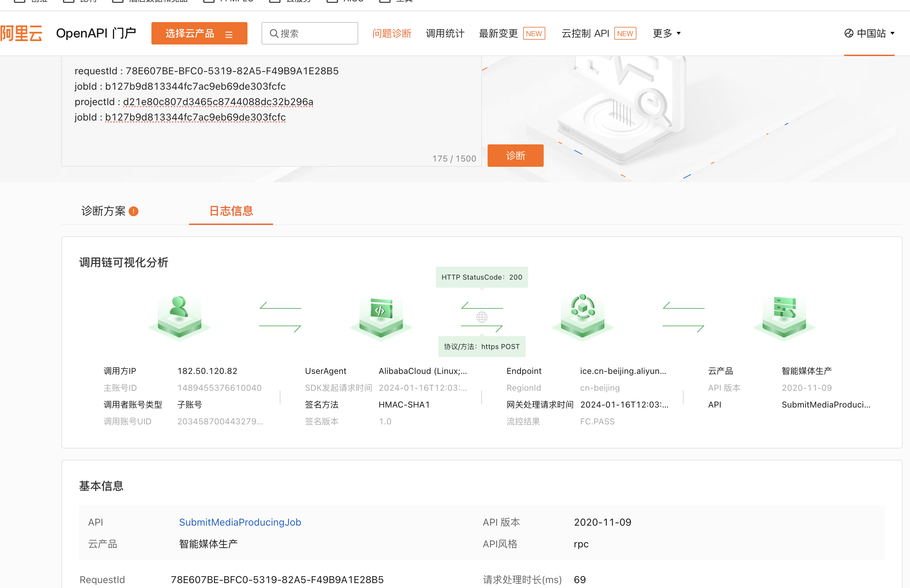
Task: Click the truncated 调用账号UID value
Action: coord(220,422)
